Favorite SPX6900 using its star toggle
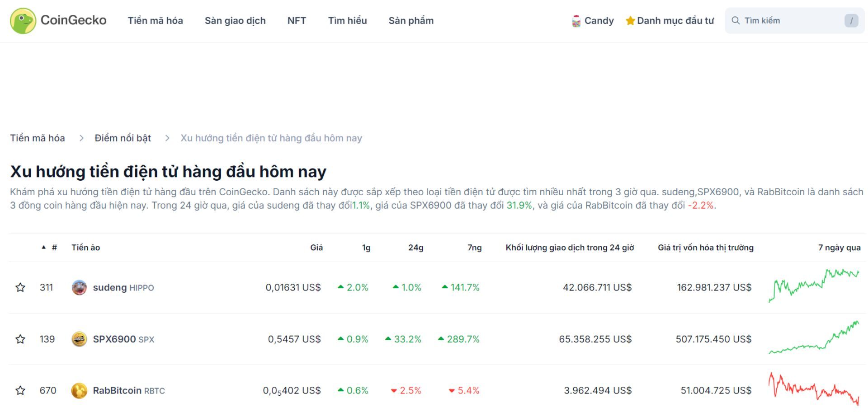This screenshot has width=868, height=412. click(20, 339)
